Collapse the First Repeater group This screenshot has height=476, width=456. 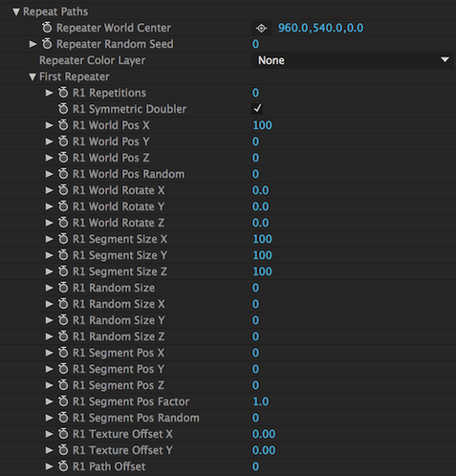[x=33, y=76]
